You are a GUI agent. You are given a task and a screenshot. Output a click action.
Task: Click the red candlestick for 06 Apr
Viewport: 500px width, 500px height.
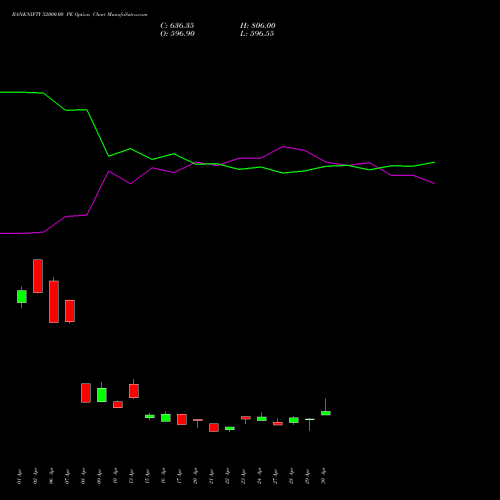pos(54,302)
